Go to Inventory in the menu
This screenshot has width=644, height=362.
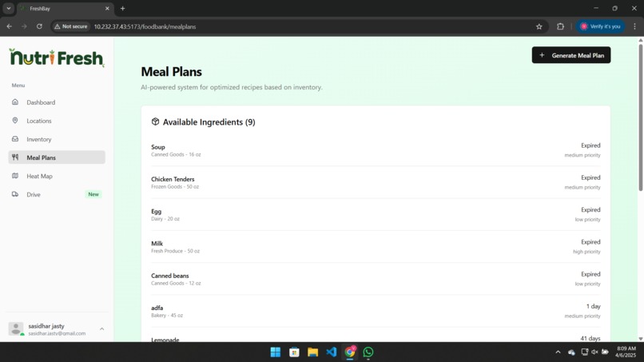[x=39, y=139]
